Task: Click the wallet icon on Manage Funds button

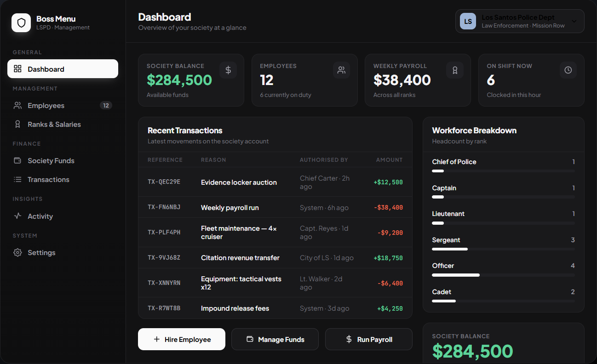Action: pyautogui.click(x=250, y=339)
